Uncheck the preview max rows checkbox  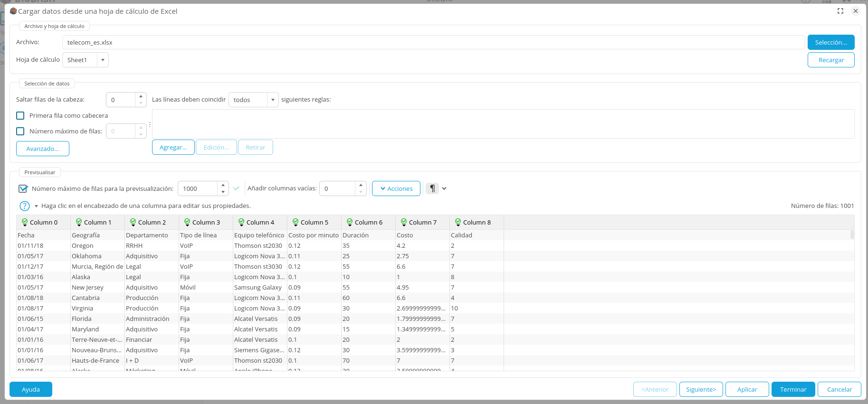pos(23,189)
